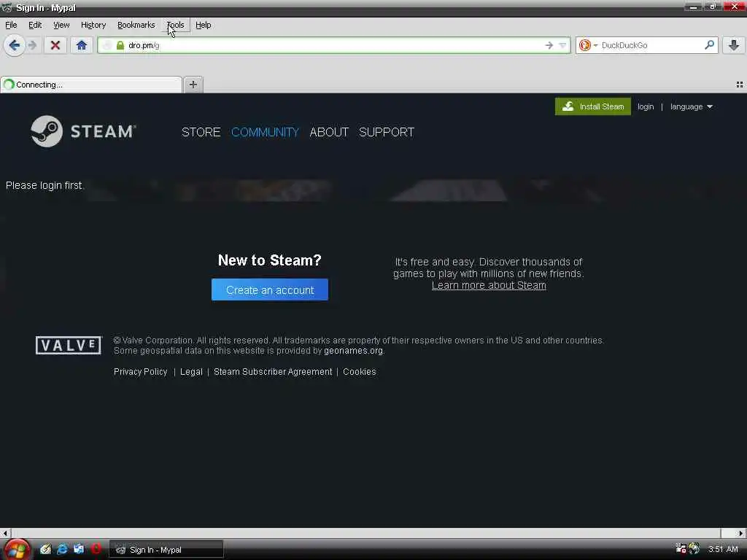747x560 pixels.
Task: Open the Windows Start button
Action: click(x=16, y=550)
